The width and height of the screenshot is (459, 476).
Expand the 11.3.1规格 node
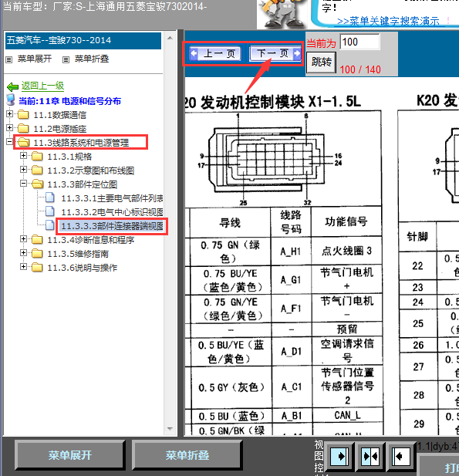coord(23,155)
